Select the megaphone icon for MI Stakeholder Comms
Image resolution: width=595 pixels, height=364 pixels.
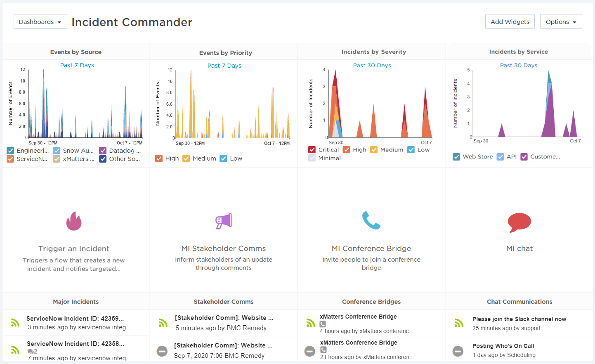point(223,221)
